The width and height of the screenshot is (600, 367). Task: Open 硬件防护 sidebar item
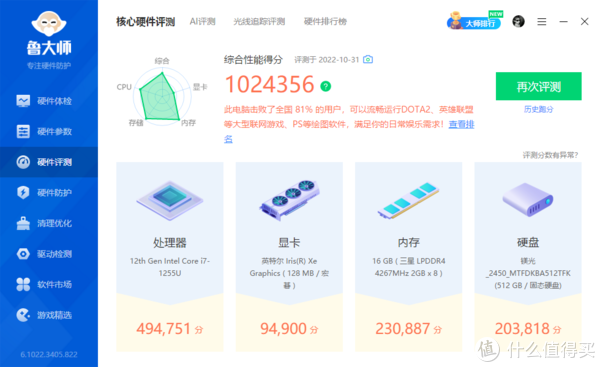point(49,192)
